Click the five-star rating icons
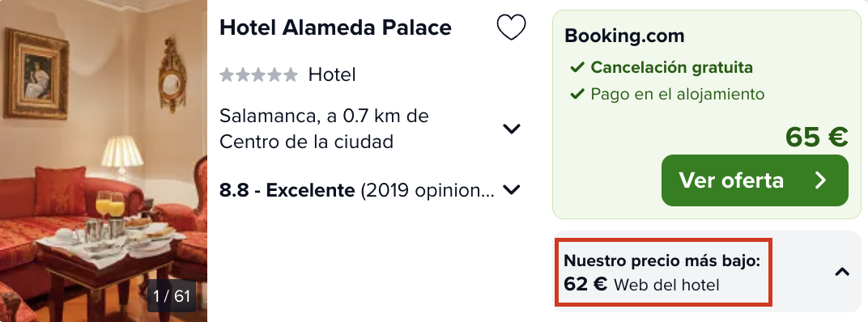Image resolution: width=868 pixels, height=322 pixels. [x=258, y=74]
